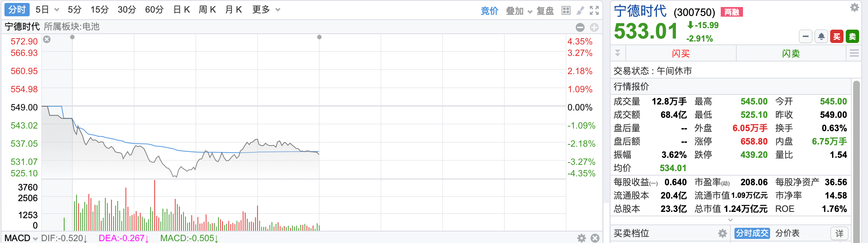Switch to 15分 chart
Image resolution: width=868 pixels, height=243 pixels.
(99, 10)
